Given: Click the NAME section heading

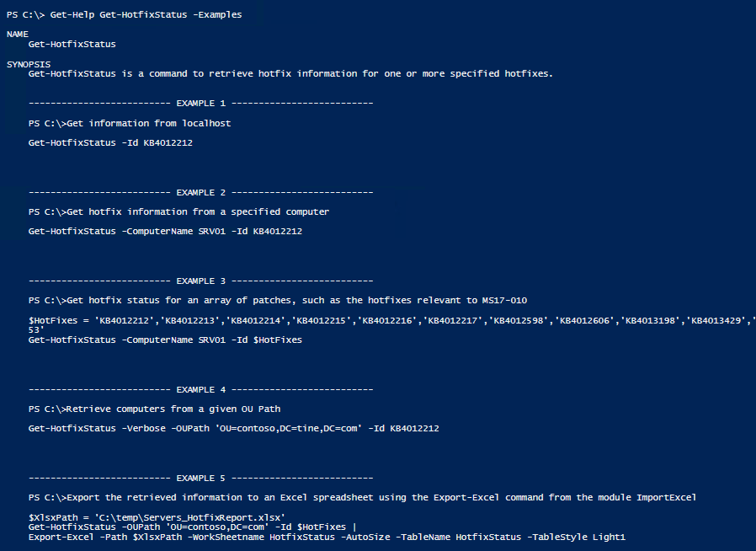Looking at the screenshot, I should pyautogui.click(x=18, y=35).
